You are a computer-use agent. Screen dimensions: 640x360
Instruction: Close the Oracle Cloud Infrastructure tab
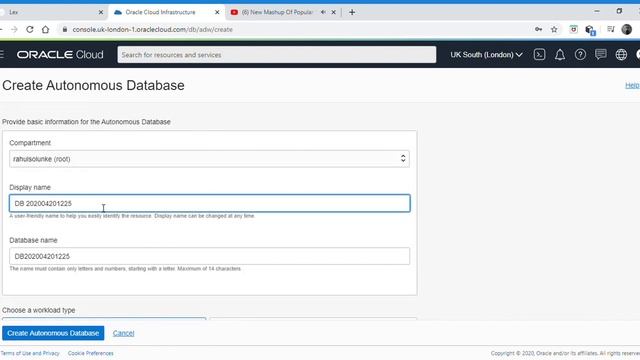tap(217, 12)
